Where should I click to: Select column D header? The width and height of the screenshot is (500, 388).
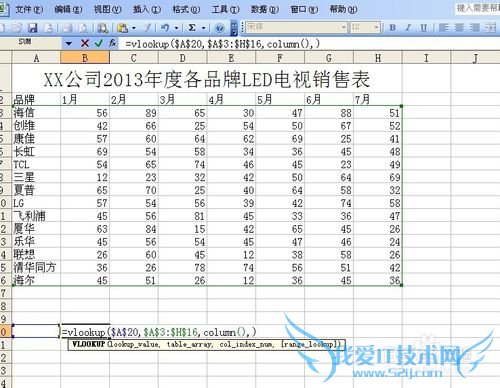183,58
